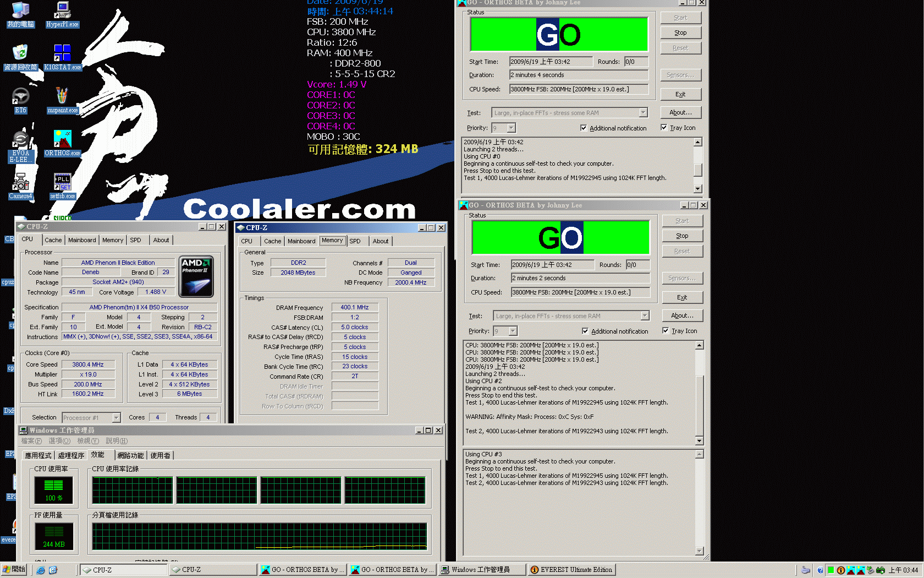Open the EVGA E-LEET desktop icon
924x578 pixels.
tap(20, 147)
